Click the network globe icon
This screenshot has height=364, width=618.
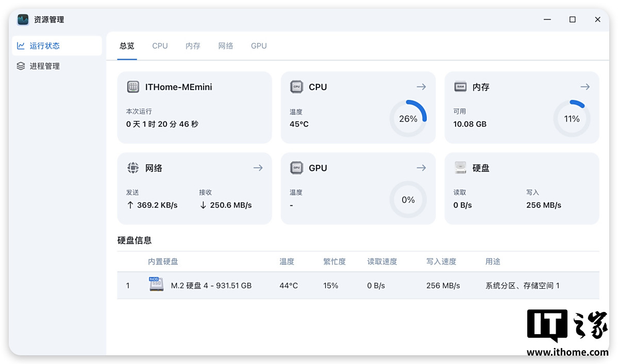(133, 168)
